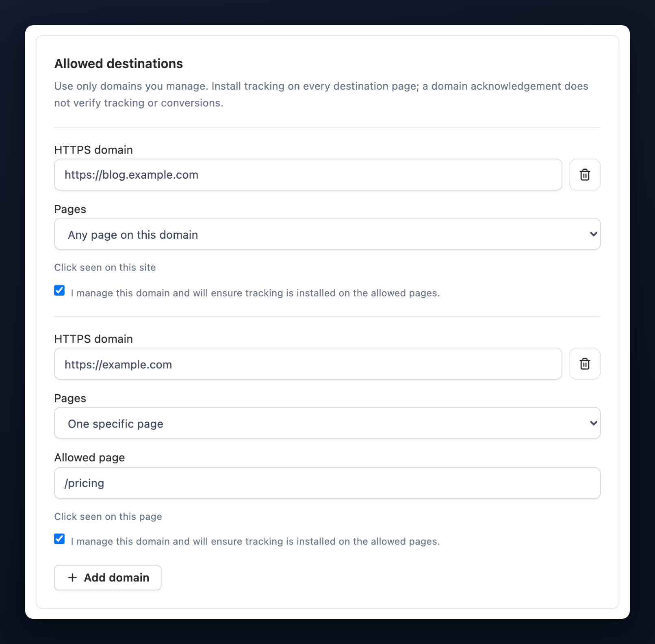Viewport: 655px width, 644px height.
Task: Edit the https://example.com domain field
Action: click(x=308, y=364)
